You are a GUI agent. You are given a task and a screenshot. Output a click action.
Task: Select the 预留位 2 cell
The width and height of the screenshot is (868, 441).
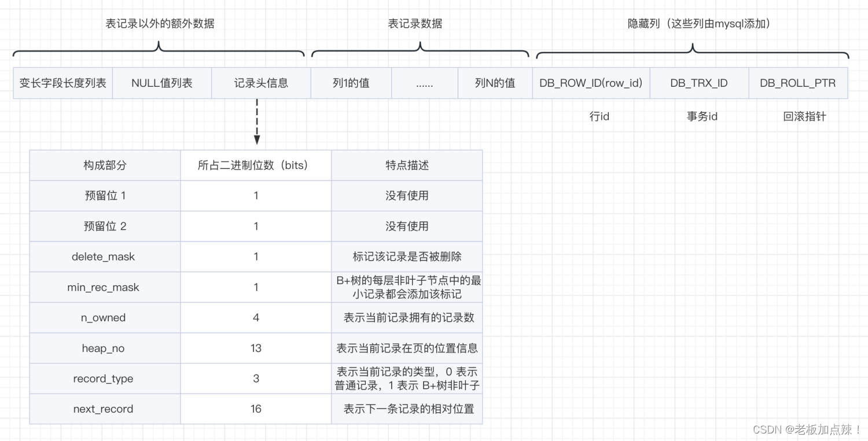click(105, 226)
